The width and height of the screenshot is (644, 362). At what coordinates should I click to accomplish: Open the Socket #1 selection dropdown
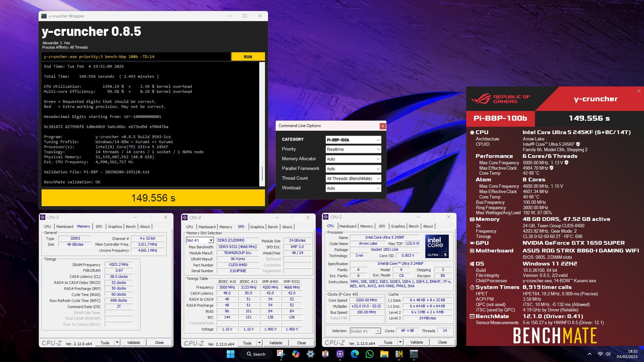click(x=365, y=331)
